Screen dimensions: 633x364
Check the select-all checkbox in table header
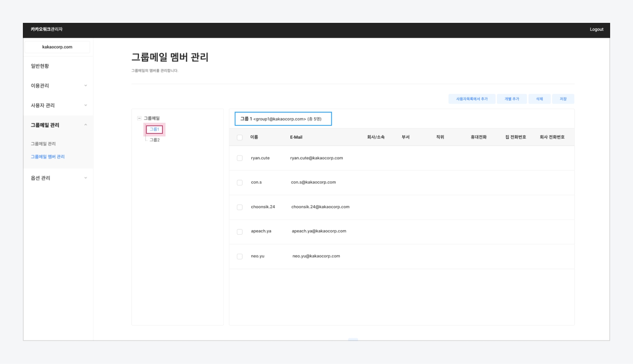tap(239, 138)
